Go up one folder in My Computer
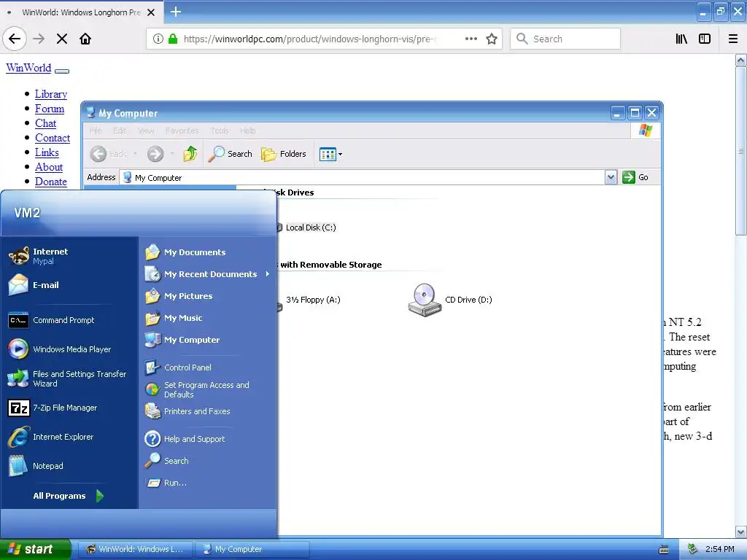 click(x=190, y=154)
